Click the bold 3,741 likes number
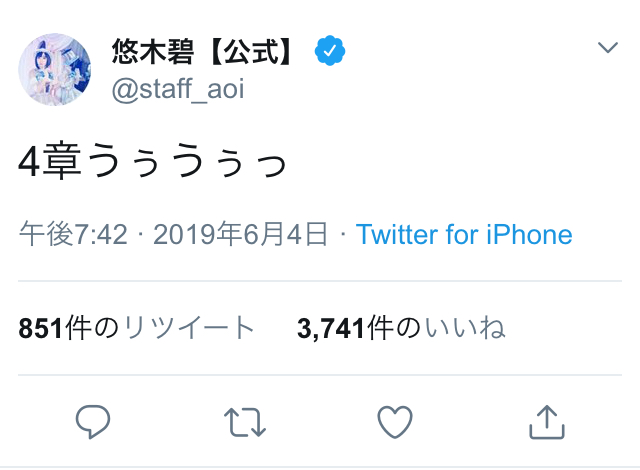The image size is (640, 470). point(330,327)
